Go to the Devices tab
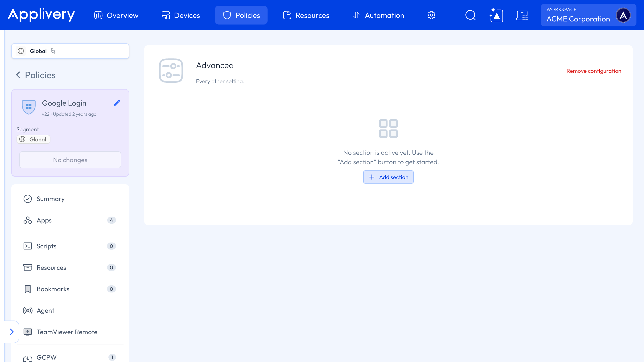This screenshot has width=644, height=362. (x=181, y=15)
